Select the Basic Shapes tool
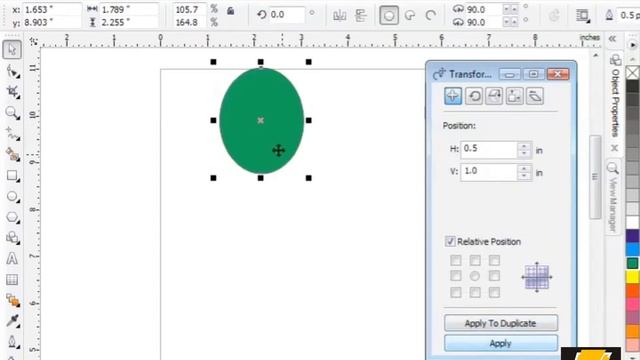640x360 pixels. (12, 238)
